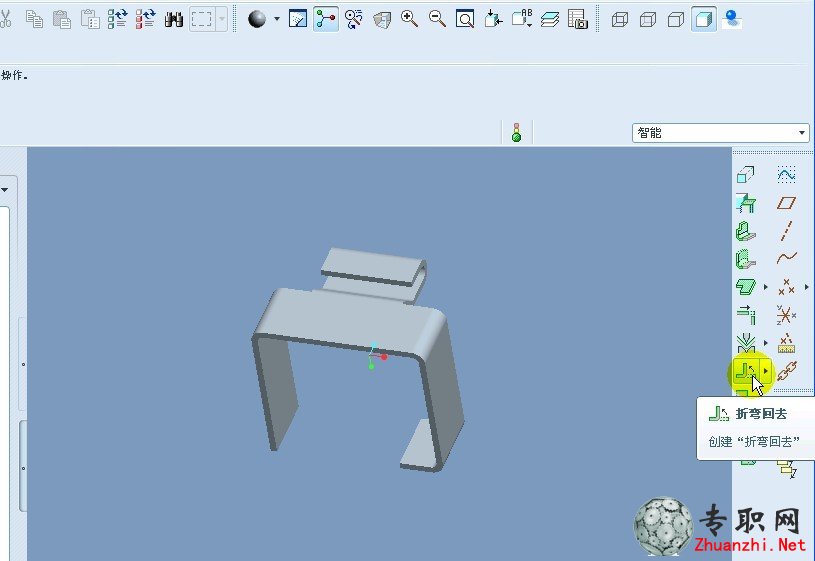Select the Unattached Flat Wall icon
815x561 pixels.
pyautogui.click(x=745, y=259)
